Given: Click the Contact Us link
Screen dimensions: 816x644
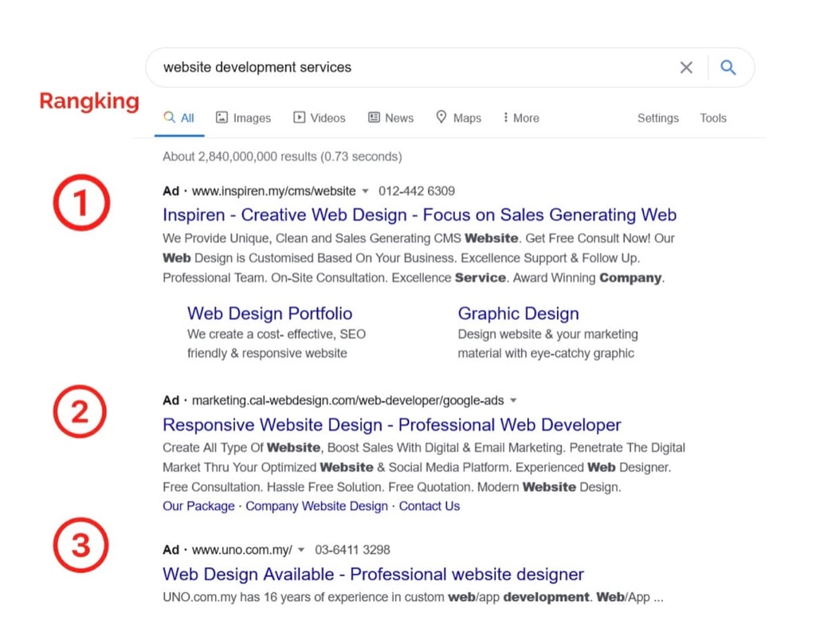Looking at the screenshot, I should coord(430,505).
